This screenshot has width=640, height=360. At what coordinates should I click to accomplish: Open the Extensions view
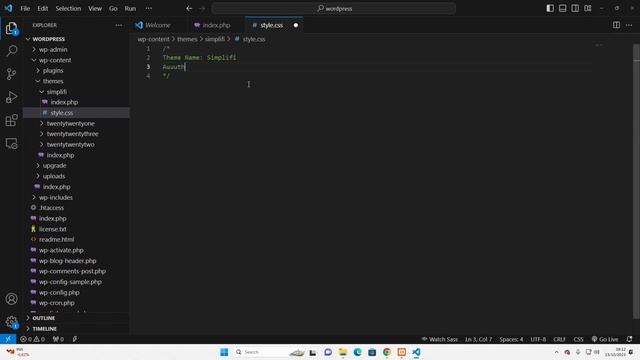pos(11,120)
